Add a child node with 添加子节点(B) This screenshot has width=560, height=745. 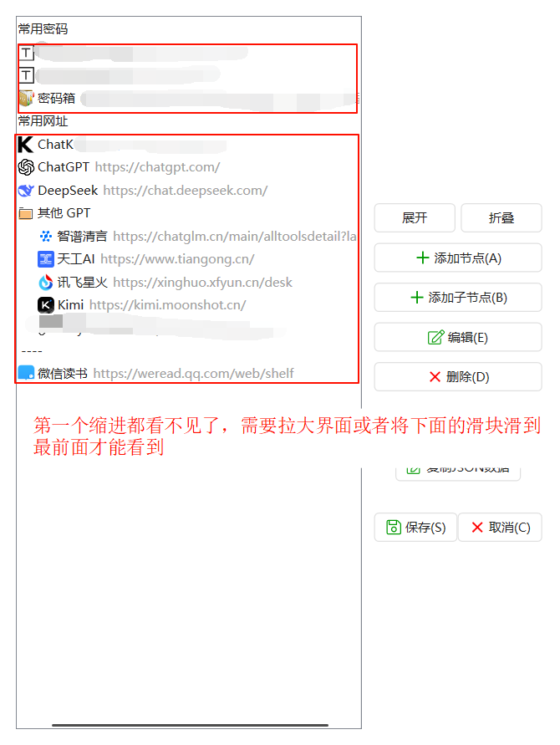point(458,298)
